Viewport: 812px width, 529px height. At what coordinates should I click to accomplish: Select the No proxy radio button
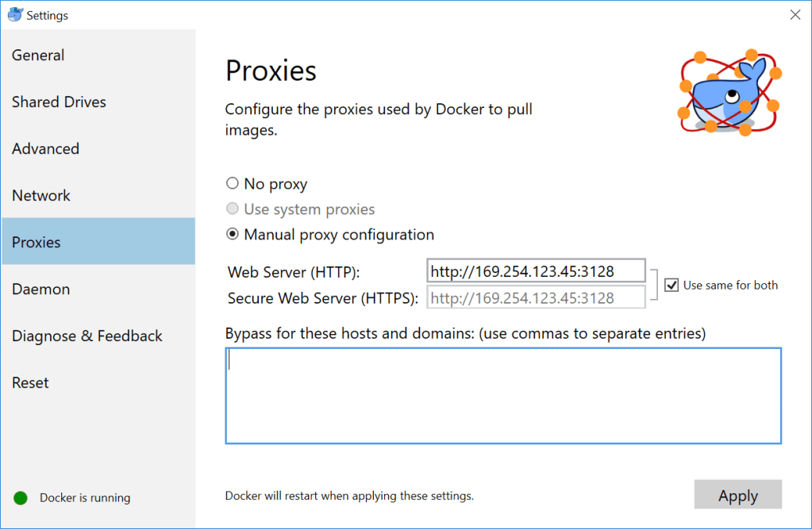tap(232, 182)
